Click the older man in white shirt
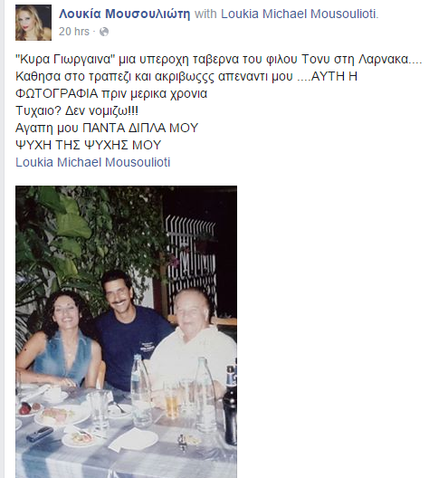The width and height of the screenshot is (448, 478). click(x=195, y=335)
